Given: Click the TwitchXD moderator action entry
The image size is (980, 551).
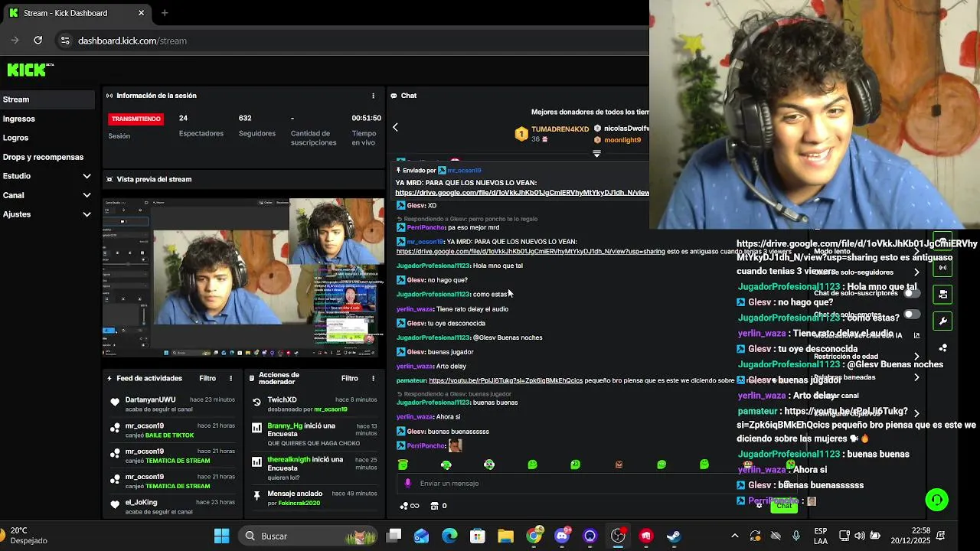Looking at the screenshot, I should click(x=314, y=404).
